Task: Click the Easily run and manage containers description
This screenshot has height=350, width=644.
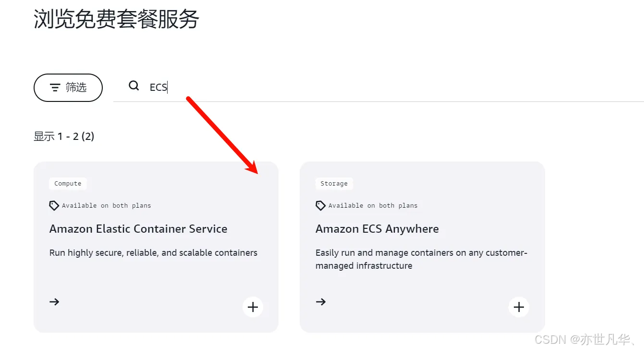Action: pos(421,259)
